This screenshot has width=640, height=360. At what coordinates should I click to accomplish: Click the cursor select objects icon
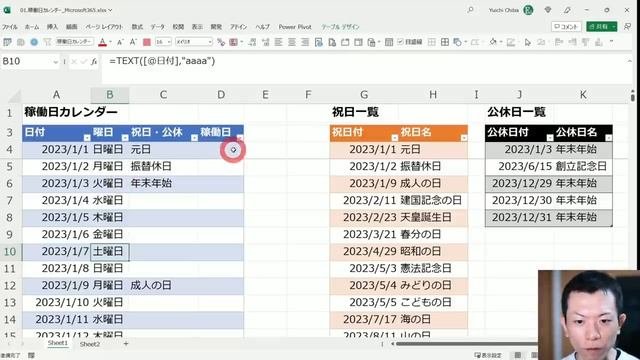coord(528,42)
